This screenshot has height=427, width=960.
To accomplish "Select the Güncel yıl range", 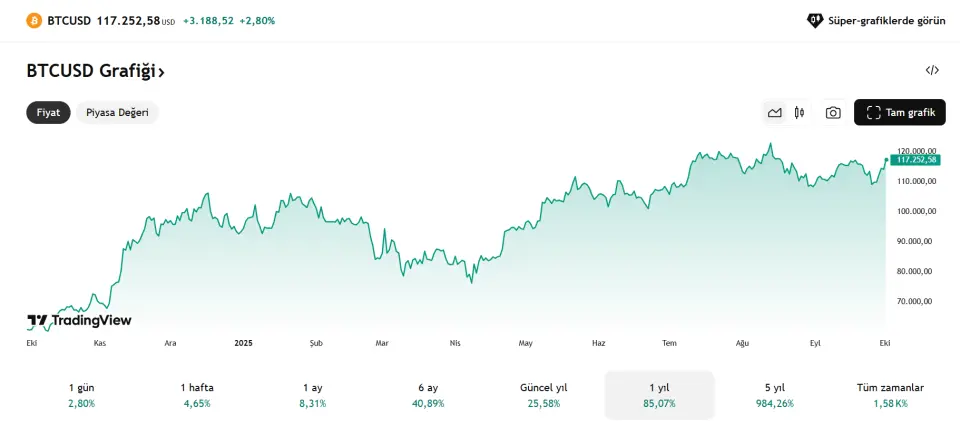I will (x=544, y=394).
